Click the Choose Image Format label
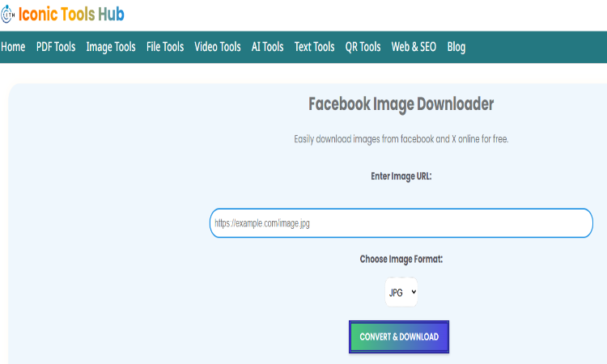The width and height of the screenshot is (607, 364). [401, 260]
